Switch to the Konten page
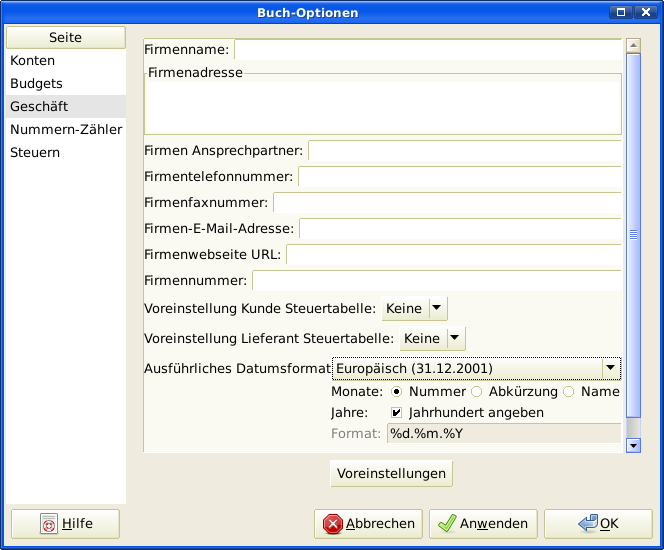This screenshot has height=550, width=664. (x=33, y=61)
